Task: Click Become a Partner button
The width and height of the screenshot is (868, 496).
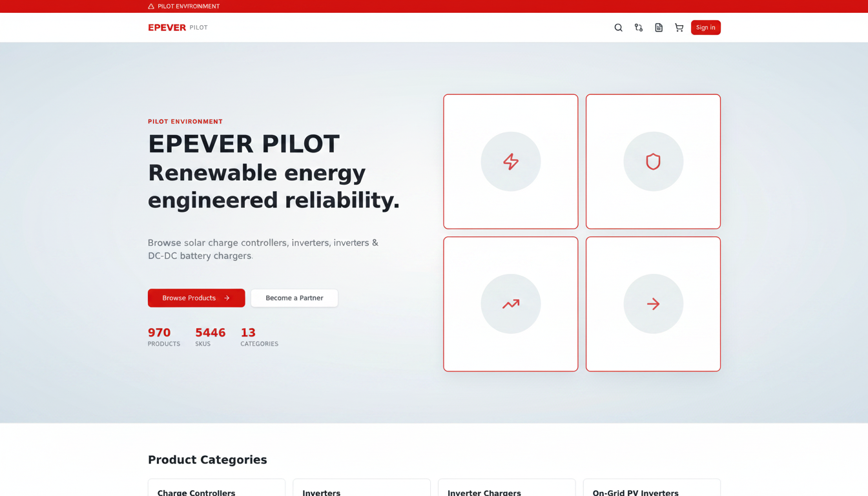Action: pyautogui.click(x=294, y=298)
